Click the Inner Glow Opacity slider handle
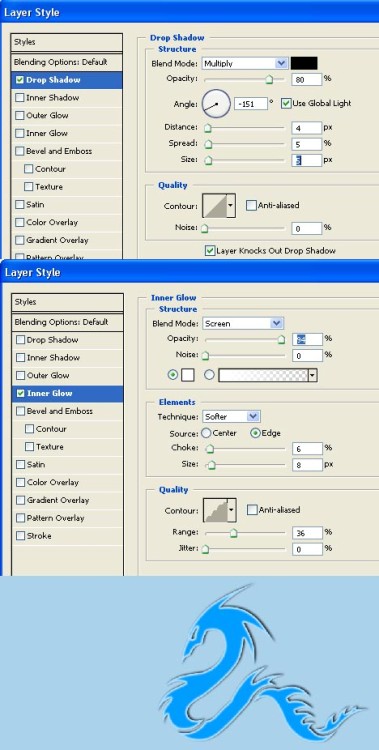 point(281,340)
